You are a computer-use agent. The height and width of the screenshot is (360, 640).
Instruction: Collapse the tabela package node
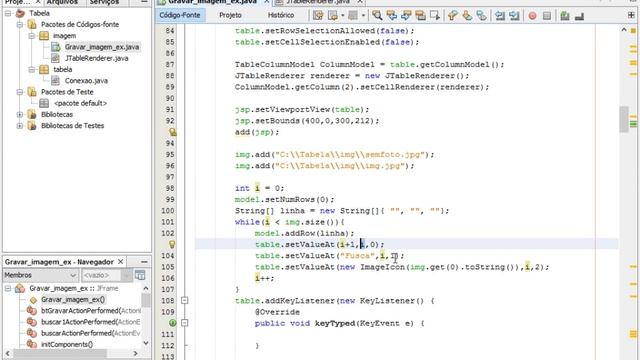pos(32,69)
